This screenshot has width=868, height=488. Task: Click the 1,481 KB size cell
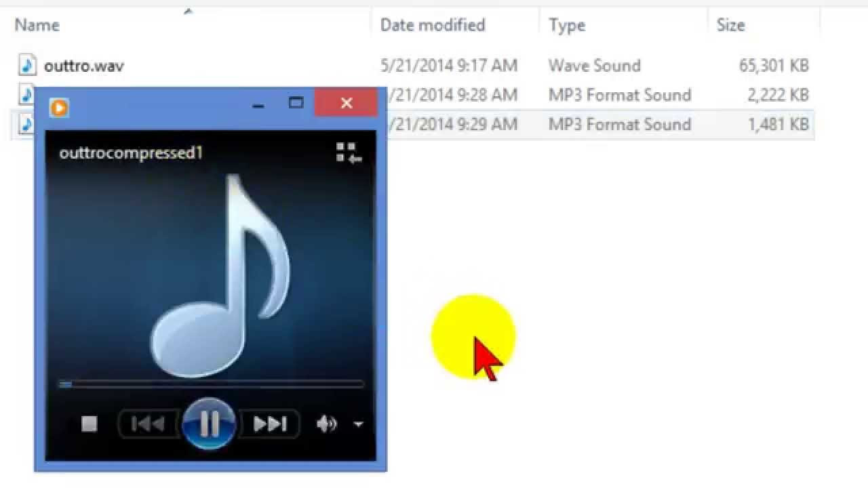[778, 125]
